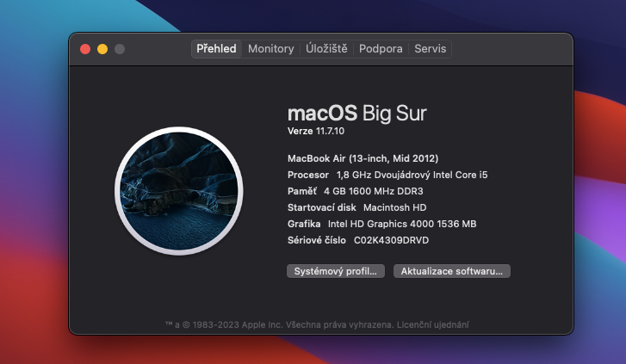Open the Monitory tab

click(x=270, y=49)
